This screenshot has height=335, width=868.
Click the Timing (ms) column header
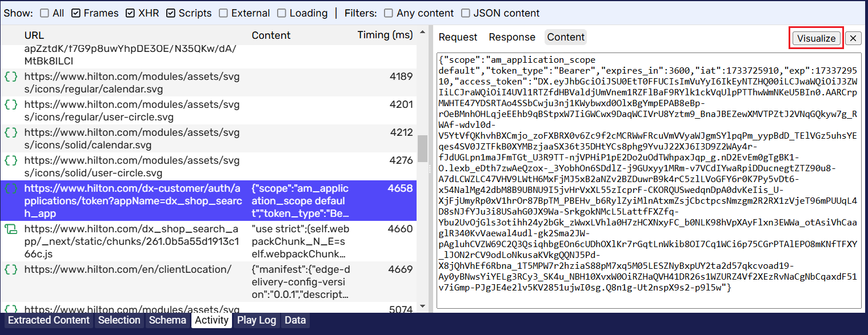click(385, 35)
